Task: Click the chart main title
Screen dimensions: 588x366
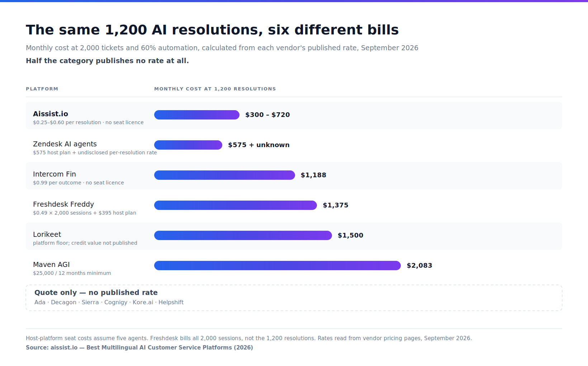Action: pos(212,30)
